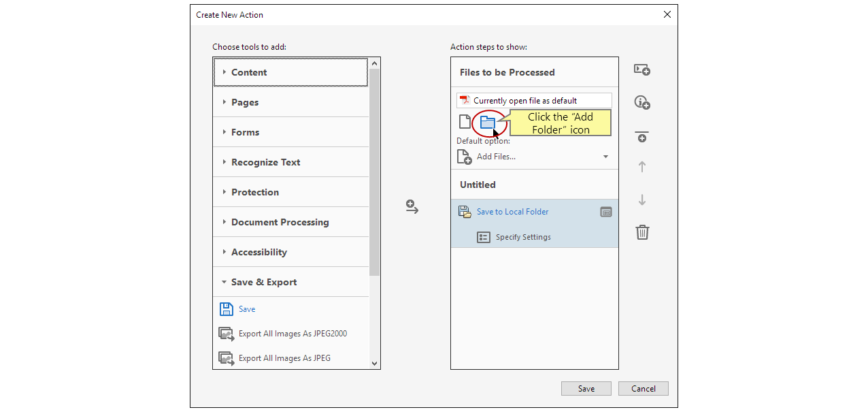Expand the Recognize Text section
The width and height of the screenshot is (868, 412).
tap(265, 162)
